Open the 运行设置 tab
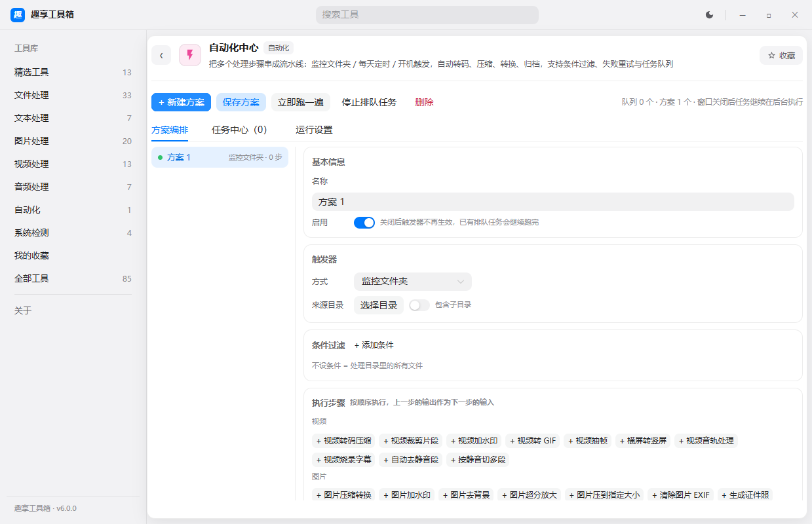 [314, 130]
